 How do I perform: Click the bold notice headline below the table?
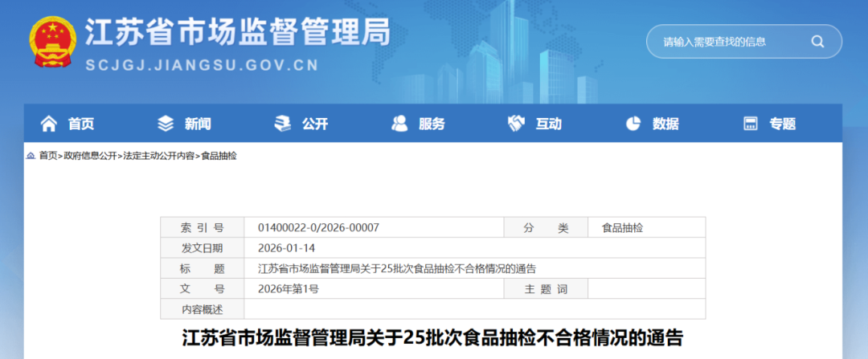click(x=433, y=337)
